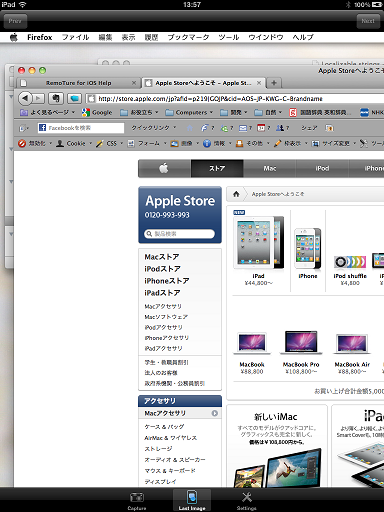384x512 pixels.
Task: Open the Macストア sidebar link
Action: point(162,257)
